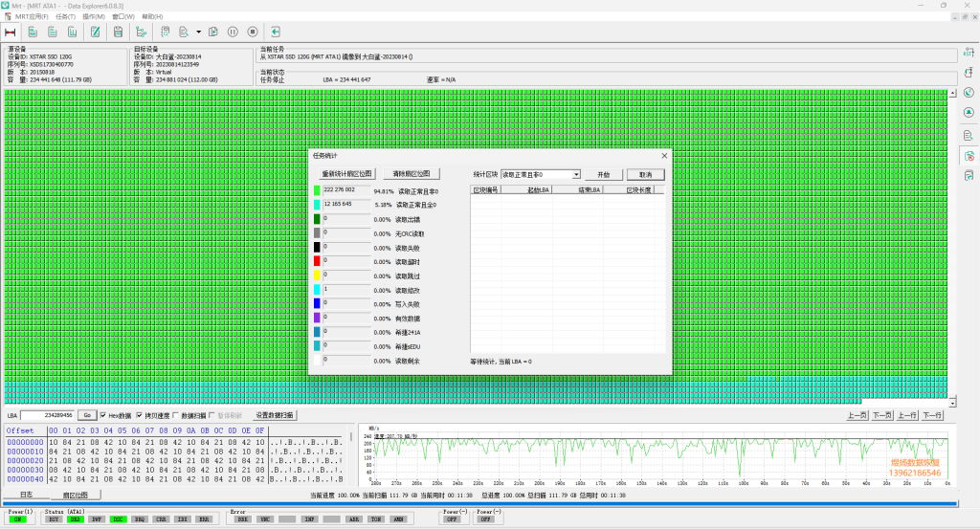Click the circular clock icon in right sidebar
The width and height of the screenshot is (980, 529).
pos(969,93)
